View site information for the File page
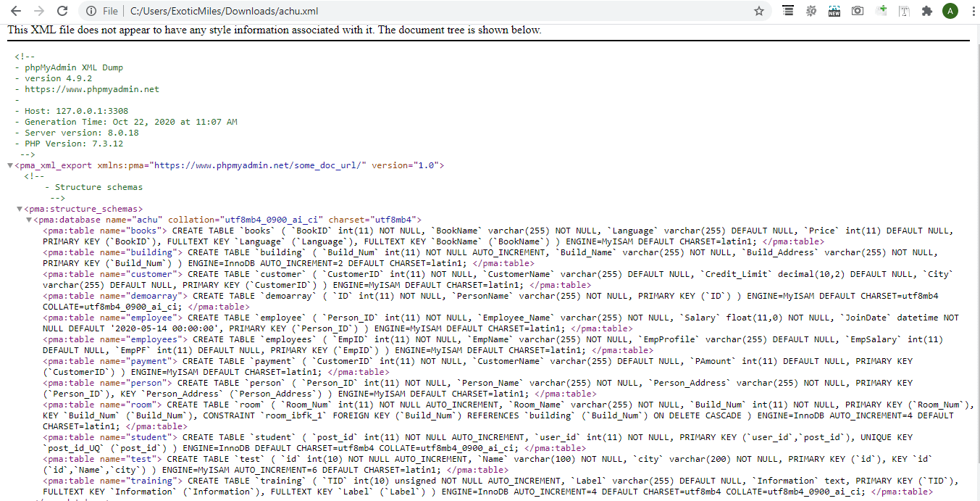Viewport: 980px width, 501px height. [x=102, y=11]
